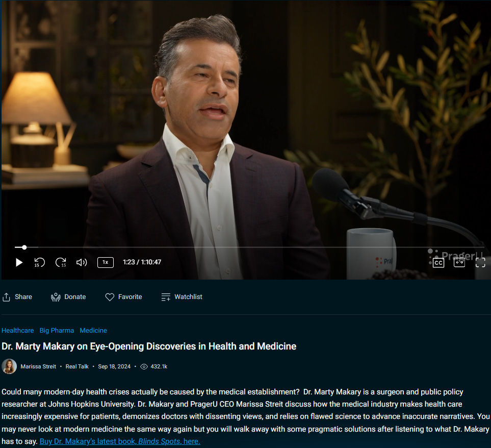491x448 pixels.
Task: Skip forward 15 seconds
Action: (61, 263)
